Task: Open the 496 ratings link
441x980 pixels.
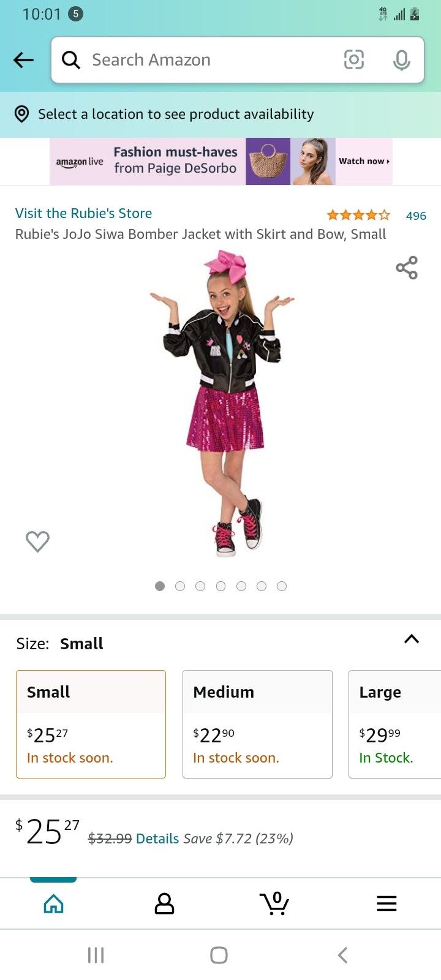Action: click(416, 216)
